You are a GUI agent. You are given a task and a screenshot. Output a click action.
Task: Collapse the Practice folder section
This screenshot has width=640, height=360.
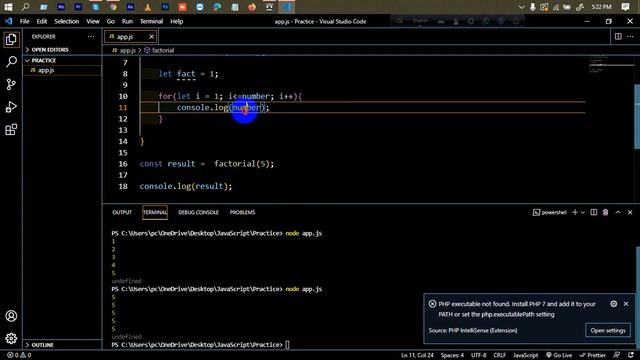62,60
